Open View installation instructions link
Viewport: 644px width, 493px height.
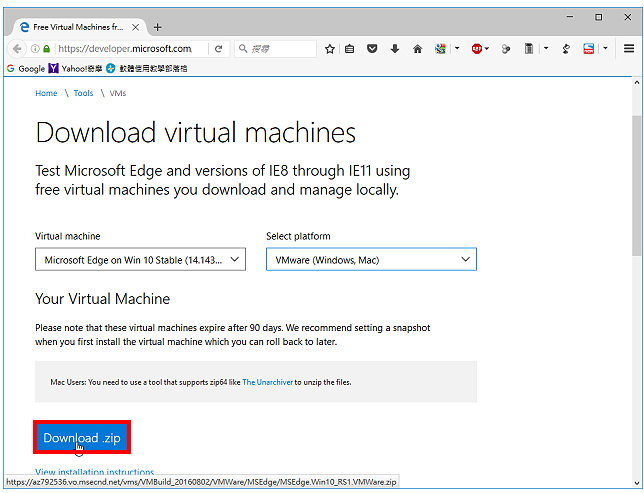pos(94,472)
